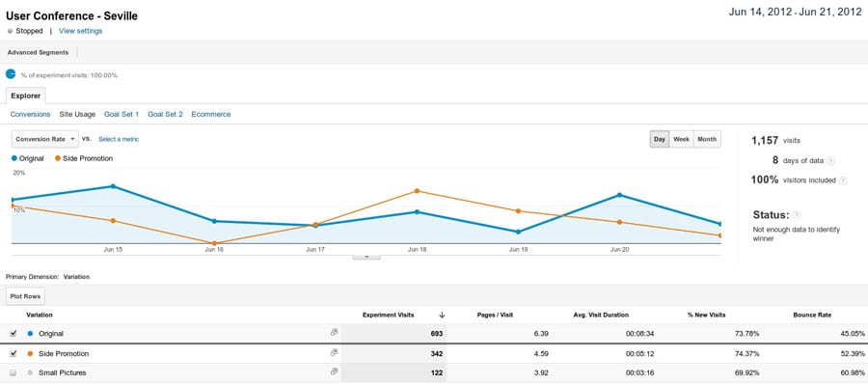Viewport: 868px width, 385px height.
Task: Open the Goal Set 1 sub-tab
Action: [x=122, y=114]
